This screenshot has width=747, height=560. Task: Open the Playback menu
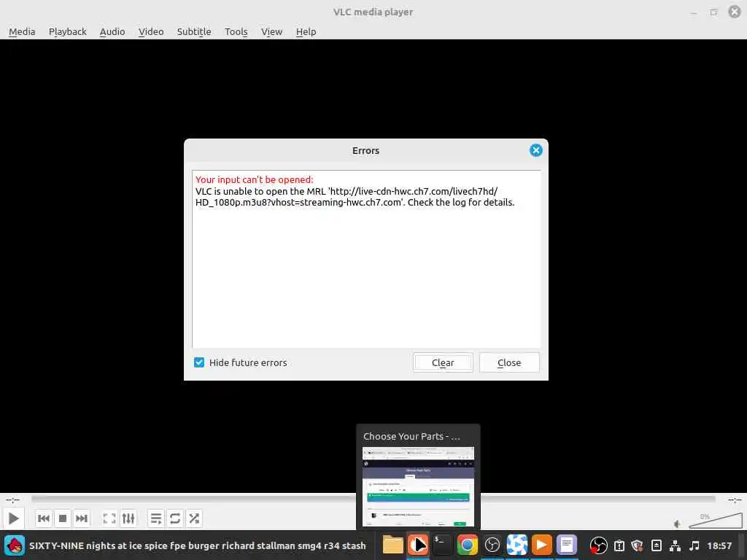pyautogui.click(x=68, y=31)
